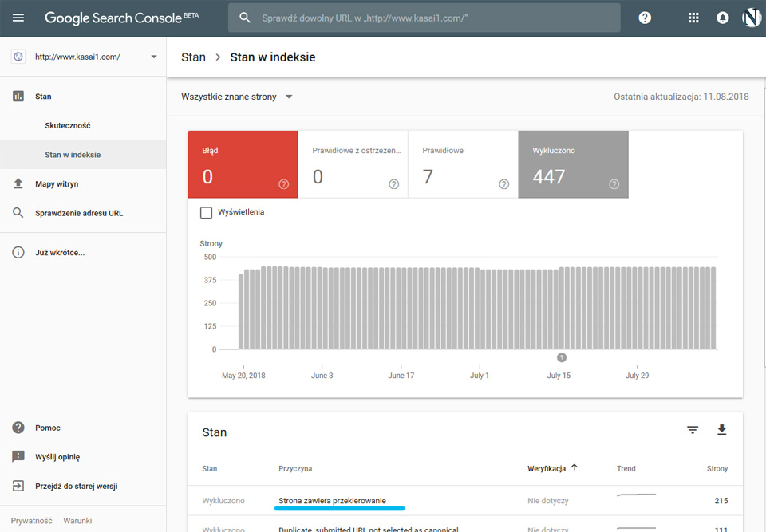
Task: Open the Strona zawiera przekierowanie row
Action: (465, 501)
